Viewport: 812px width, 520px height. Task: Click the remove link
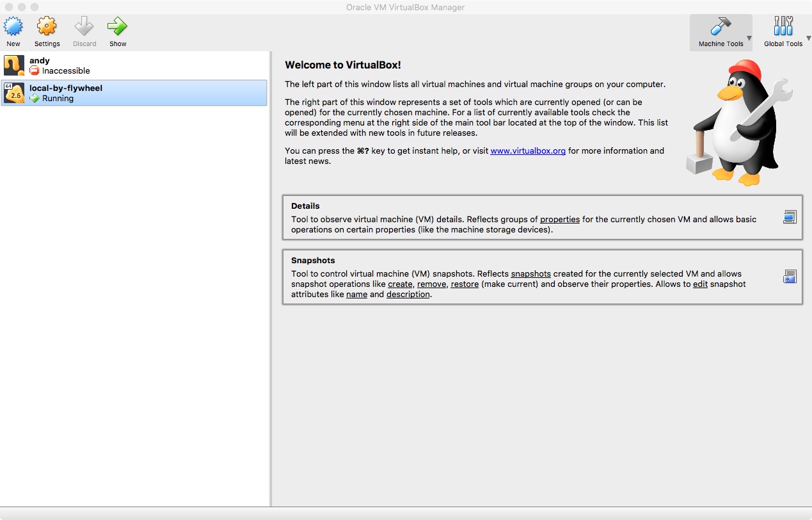tap(431, 284)
